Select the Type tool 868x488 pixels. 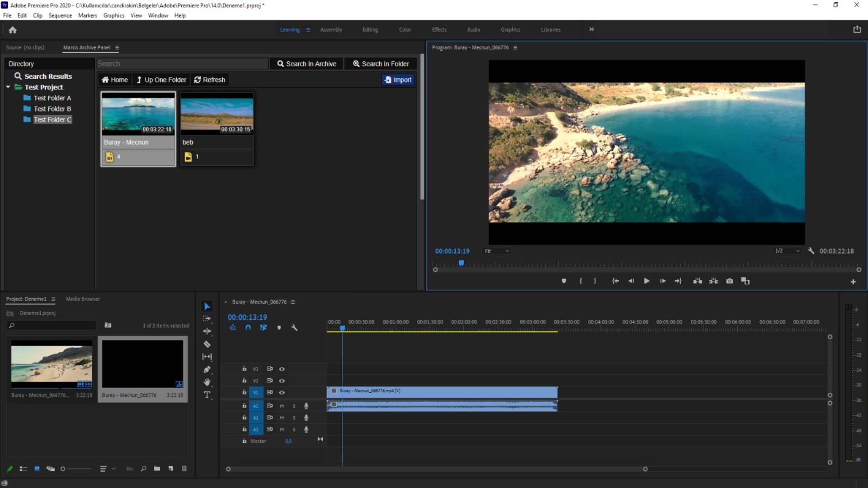coord(207,395)
